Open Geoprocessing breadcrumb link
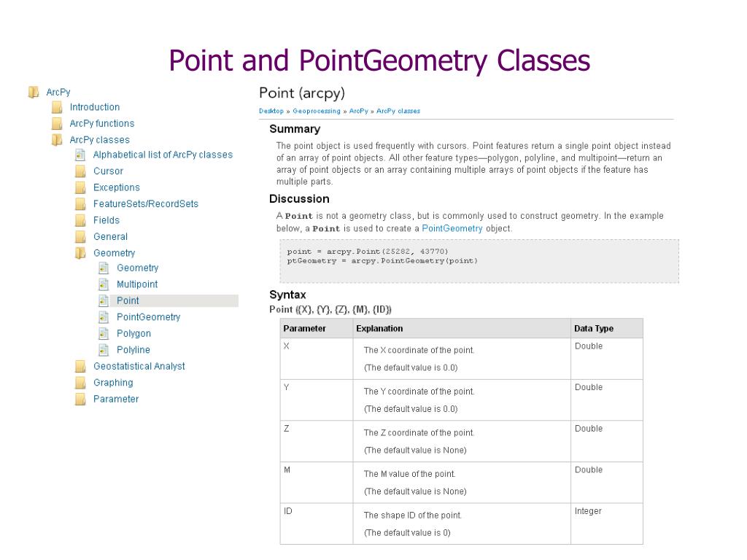The image size is (747, 560). (x=317, y=111)
